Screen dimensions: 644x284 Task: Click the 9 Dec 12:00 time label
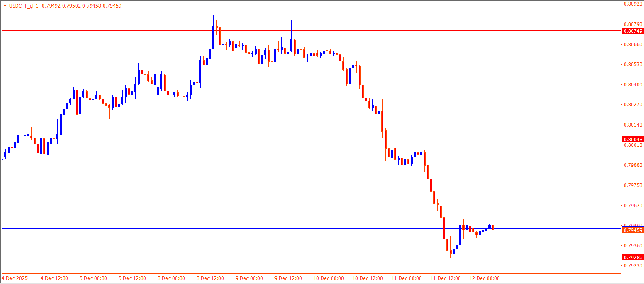click(x=288, y=278)
